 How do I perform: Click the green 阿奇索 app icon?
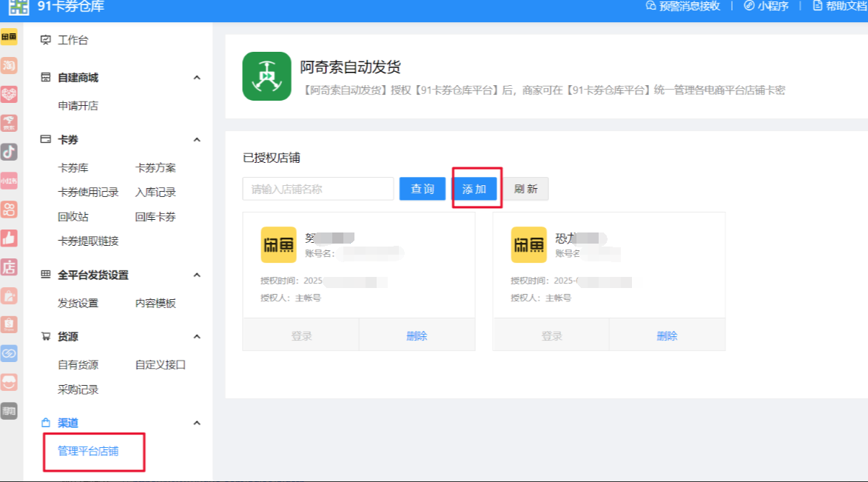267,76
